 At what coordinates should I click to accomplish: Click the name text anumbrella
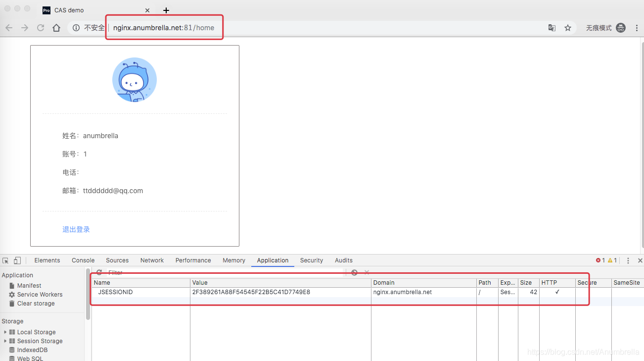100,136
